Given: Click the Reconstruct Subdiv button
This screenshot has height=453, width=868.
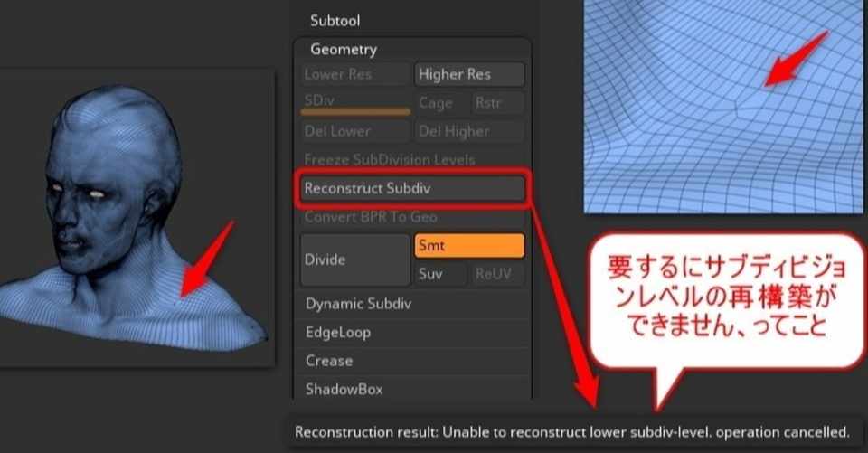Looking at the screenshot, I should (x=412, y=188).
